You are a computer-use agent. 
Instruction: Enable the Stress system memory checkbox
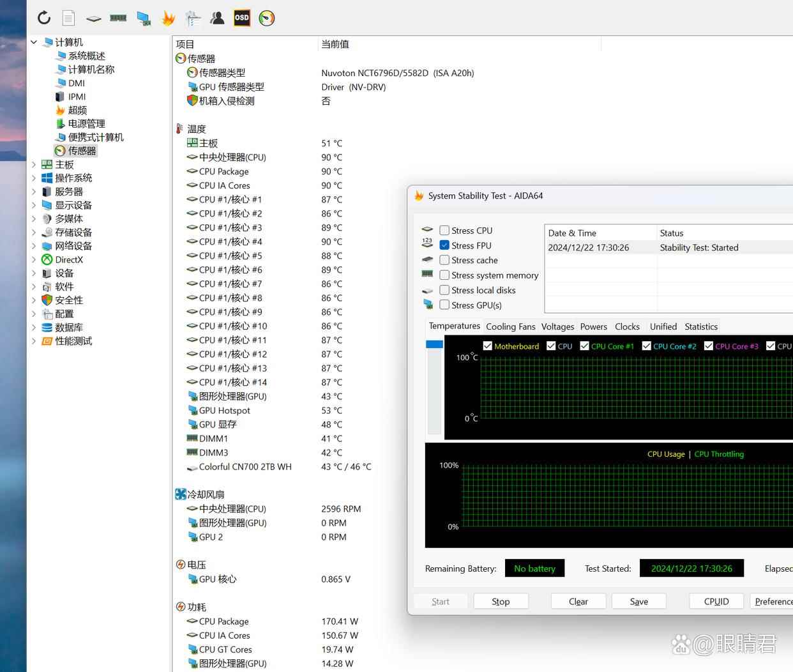[x=444, y=275]
